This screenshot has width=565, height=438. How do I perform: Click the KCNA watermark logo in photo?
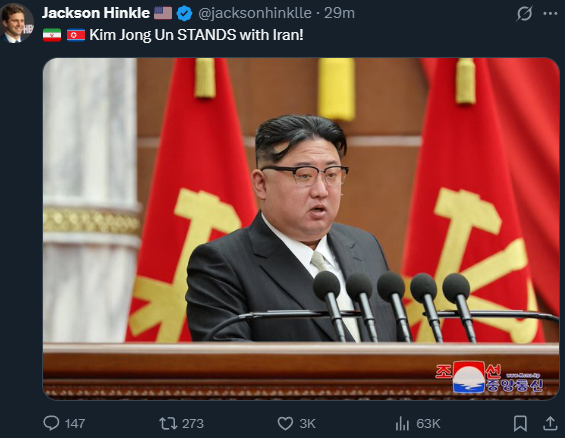click(489, 377)
